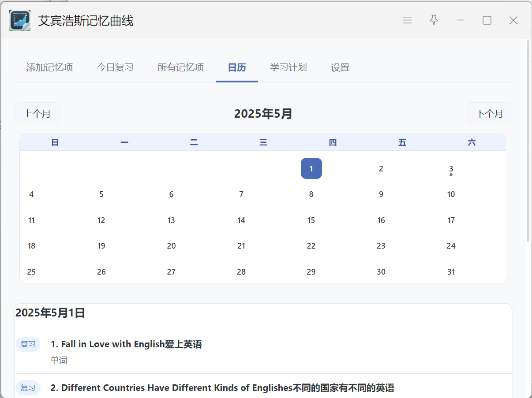Select date 8 in calendar
This screenshot has height=398, width=532.
coord(311,194)
